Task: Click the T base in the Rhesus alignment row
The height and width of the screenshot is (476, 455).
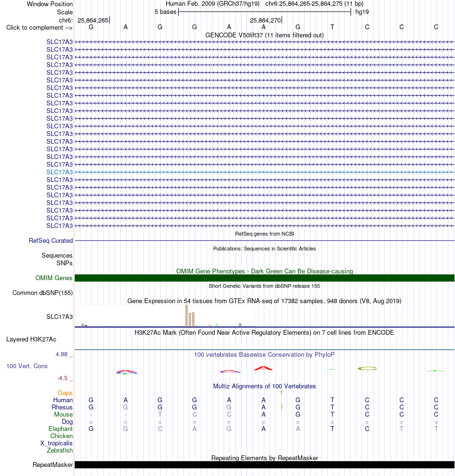Action: point(332,408)
